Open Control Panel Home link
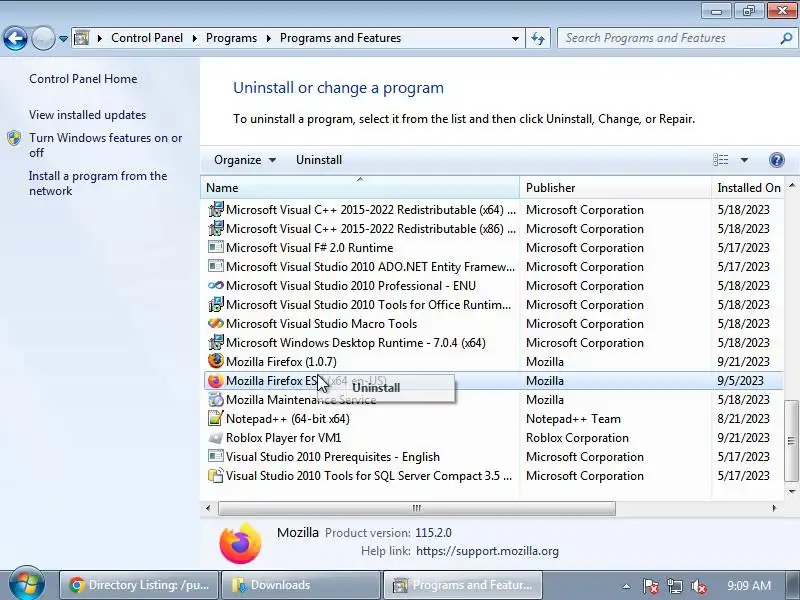This screenshot has height=600, width=800. click(x=83, y=79)
